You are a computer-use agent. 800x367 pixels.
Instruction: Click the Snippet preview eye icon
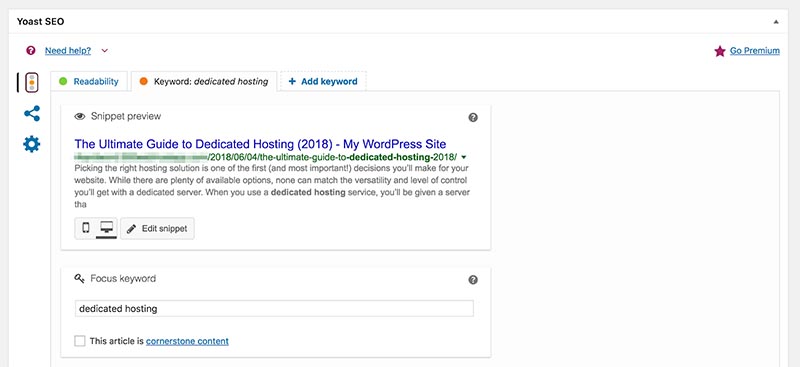point(80,116)
